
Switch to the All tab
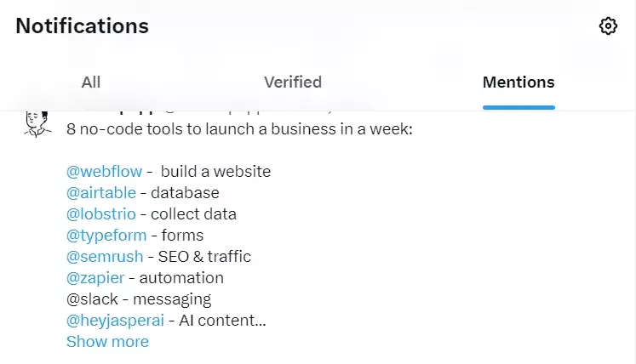[91, 82]
